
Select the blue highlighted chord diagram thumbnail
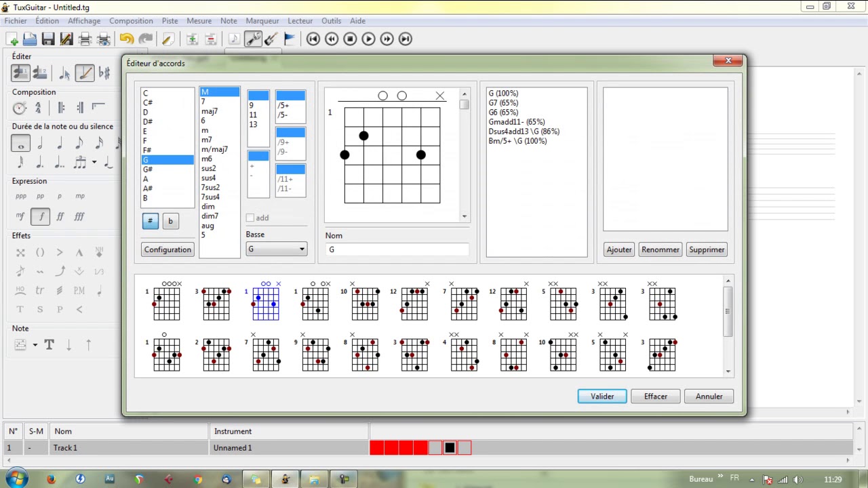pos(264,302)
